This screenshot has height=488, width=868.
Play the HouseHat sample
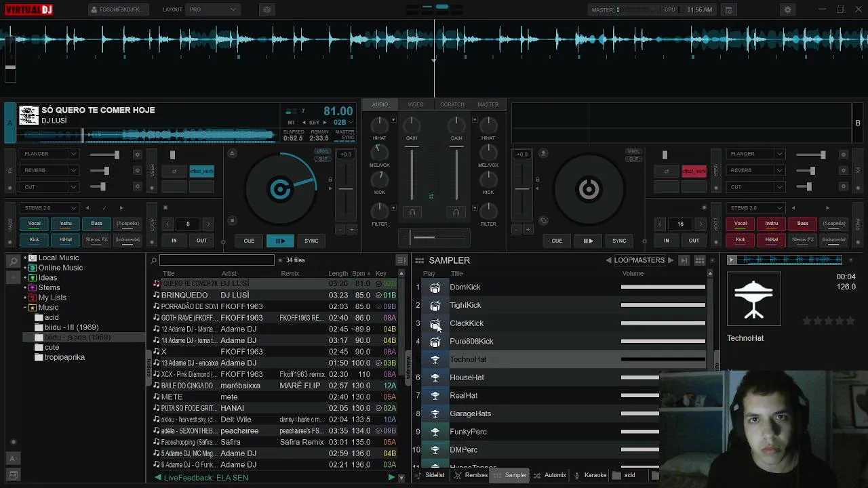pos(435,378)
